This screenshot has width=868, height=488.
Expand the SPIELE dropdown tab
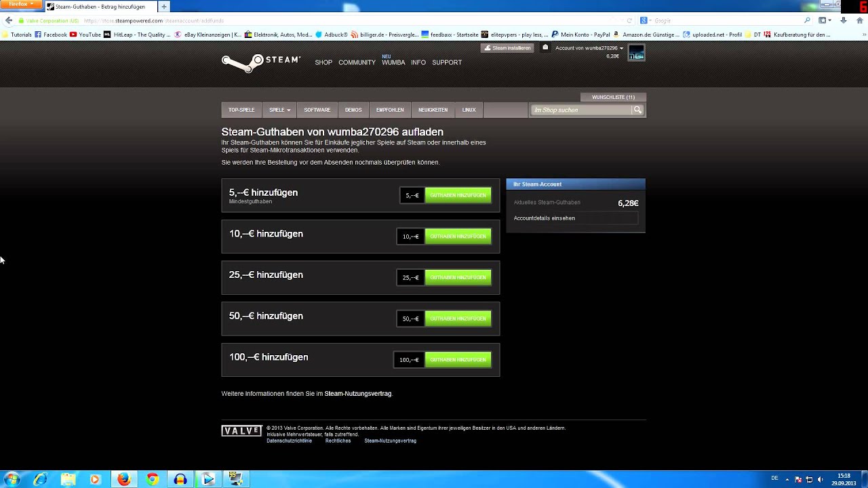279,110
